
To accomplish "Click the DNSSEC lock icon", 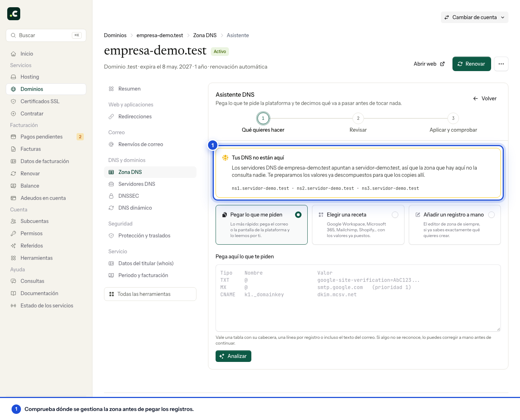I will [111, 196].
